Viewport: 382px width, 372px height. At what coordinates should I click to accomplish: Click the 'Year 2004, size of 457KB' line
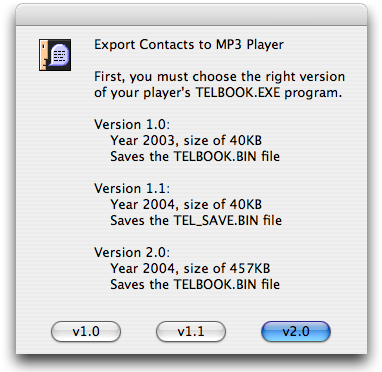190,268
